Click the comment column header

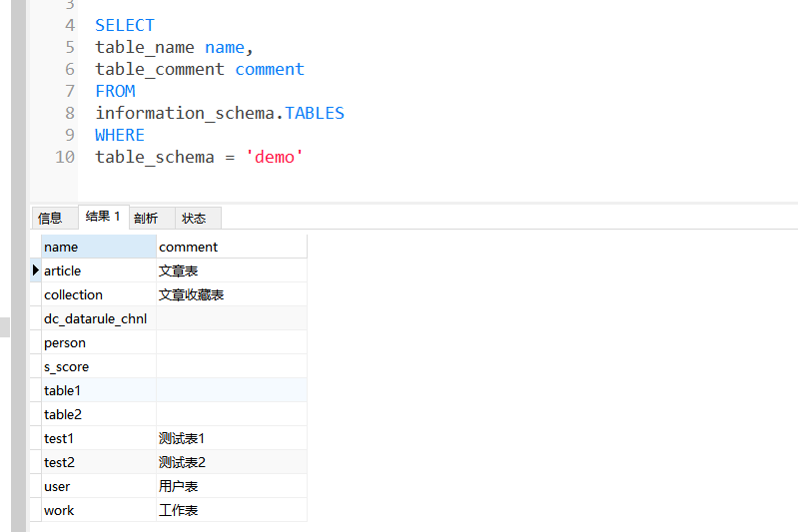click(232, 247)
